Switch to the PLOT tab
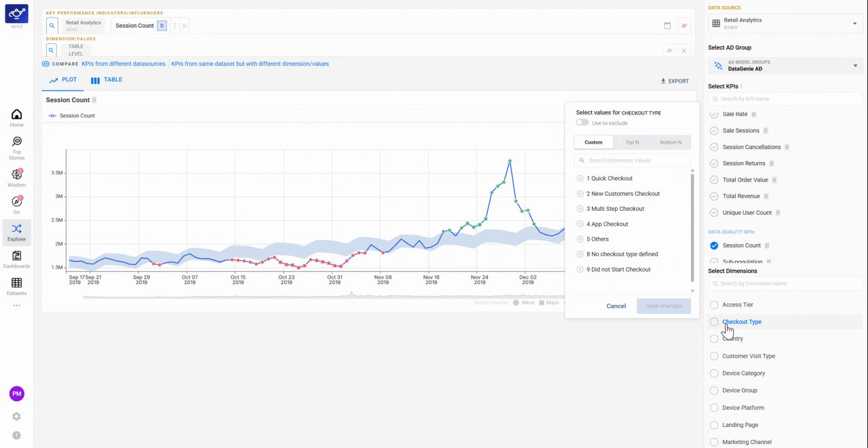The image size is (868, 448). [x=63, y=80]
